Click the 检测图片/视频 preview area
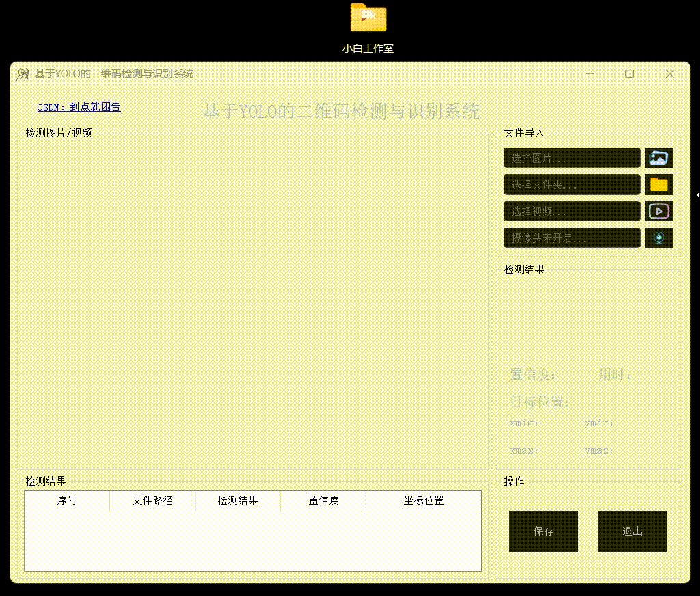 253,301
